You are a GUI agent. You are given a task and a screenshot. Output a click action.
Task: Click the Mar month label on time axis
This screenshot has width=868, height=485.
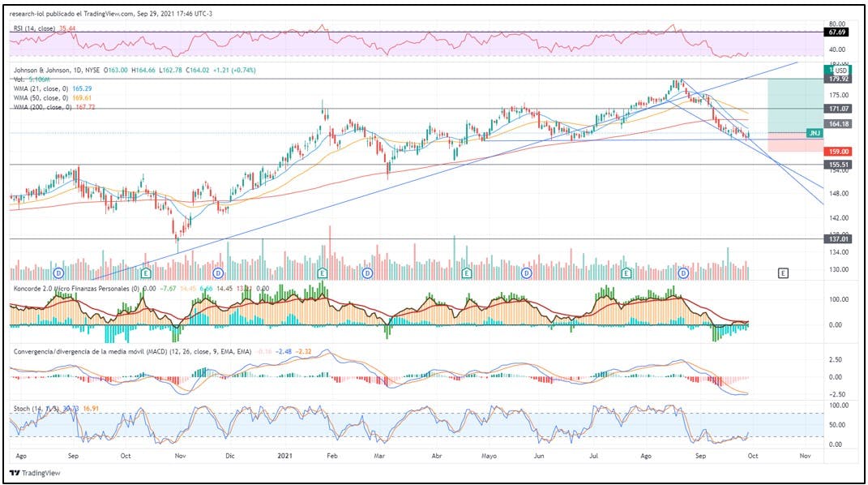tap(380, 457)
